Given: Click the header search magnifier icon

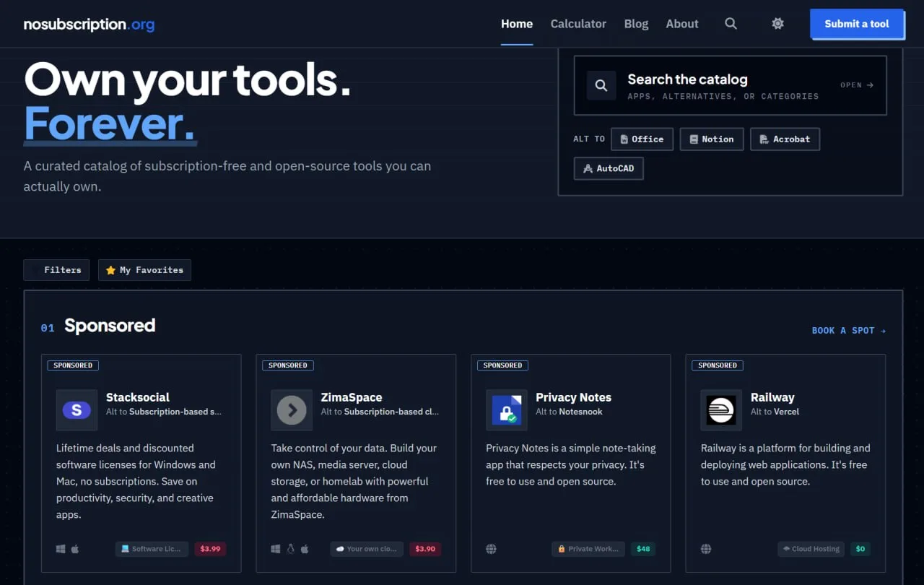Looking at the screenshot, I should point(731,24).
